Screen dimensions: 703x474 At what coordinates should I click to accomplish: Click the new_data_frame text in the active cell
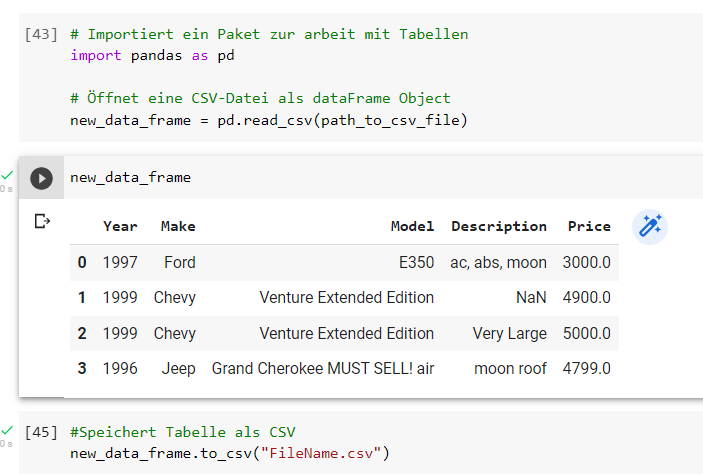tap(130, 178)
